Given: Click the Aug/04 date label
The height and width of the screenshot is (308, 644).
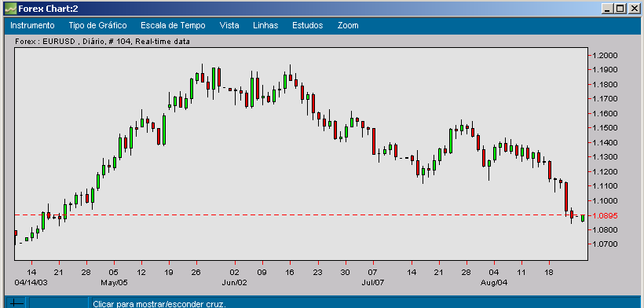Looking at the screenshot, I should [494, 283].
